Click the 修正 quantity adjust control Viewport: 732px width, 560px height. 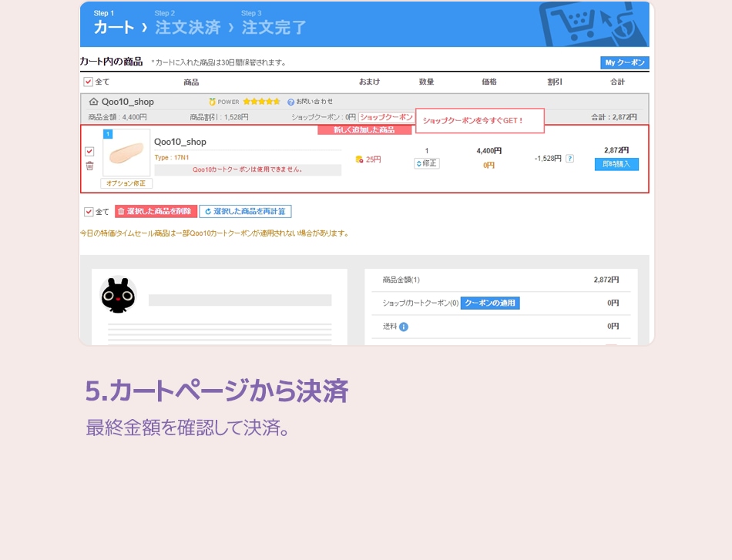(x=427, y=163)
